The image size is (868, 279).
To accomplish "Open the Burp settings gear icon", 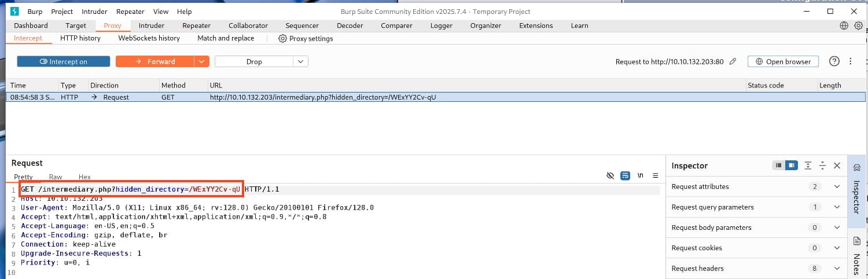I will pos(858,25).
